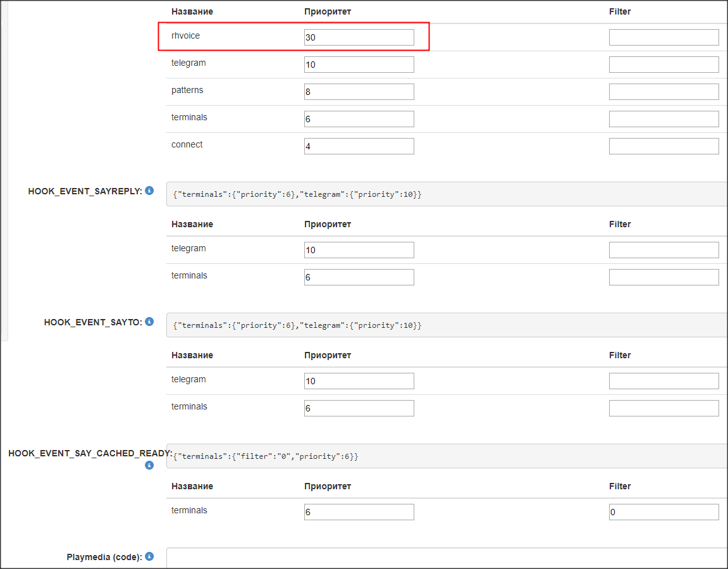Click the connect Filter input
Image resolution: width=728 pixels, height=569 pixels.
pos(663,146)
